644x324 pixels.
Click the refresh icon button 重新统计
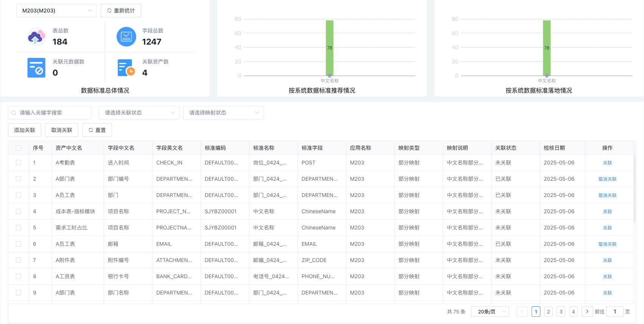coord(121,11)
